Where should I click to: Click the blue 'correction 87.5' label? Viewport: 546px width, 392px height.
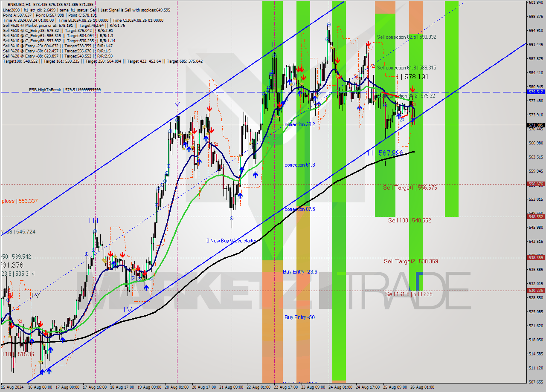[300, 209]
